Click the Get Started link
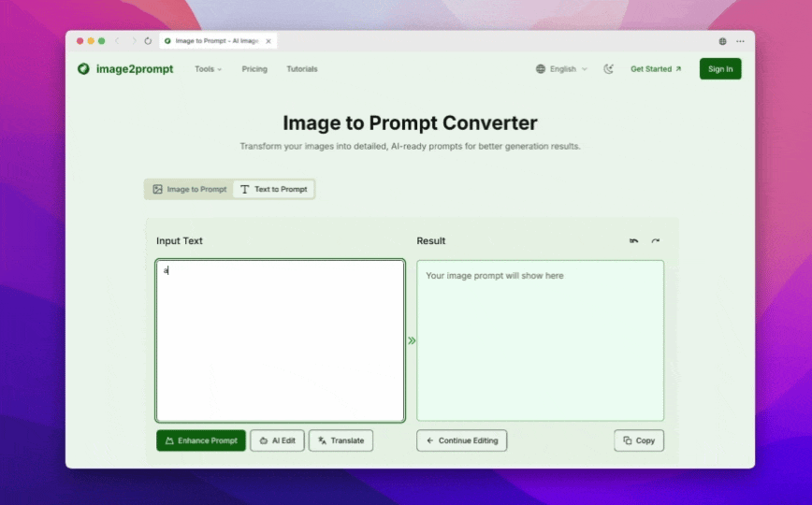The width and height of the screenshot is (812, 505). tap(656, 69)
